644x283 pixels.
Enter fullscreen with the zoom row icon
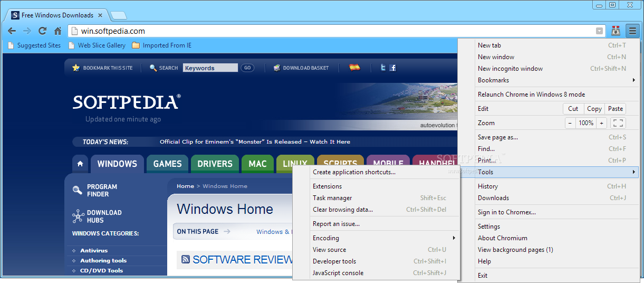[619, 123]
